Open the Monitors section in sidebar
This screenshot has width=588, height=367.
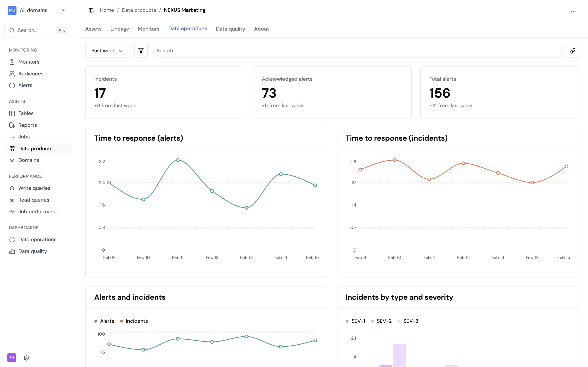tap(12, 62)
